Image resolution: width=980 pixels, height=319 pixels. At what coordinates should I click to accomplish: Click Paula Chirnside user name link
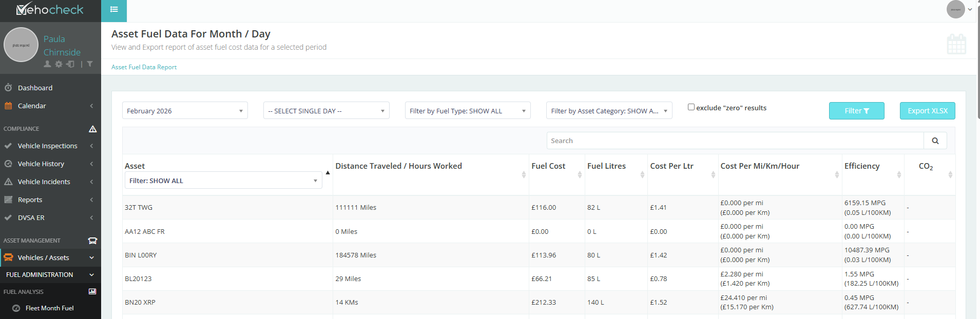(62, 46)
